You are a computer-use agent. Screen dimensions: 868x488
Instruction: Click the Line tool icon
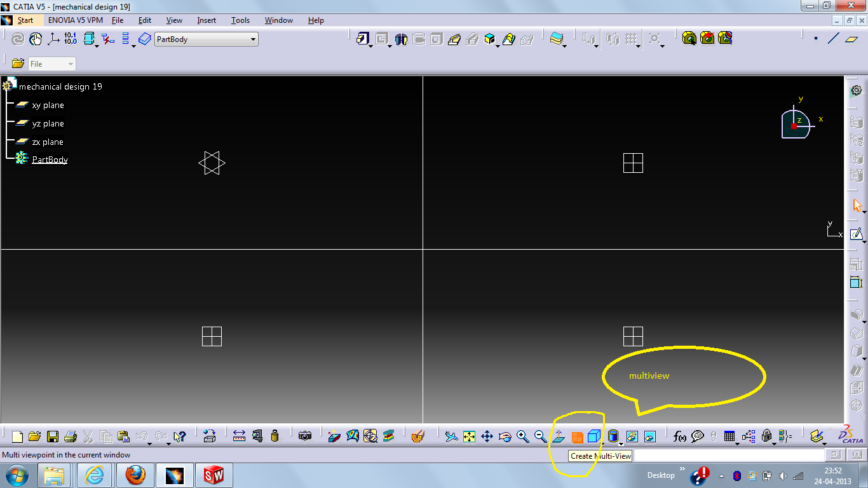coord(834,39)
